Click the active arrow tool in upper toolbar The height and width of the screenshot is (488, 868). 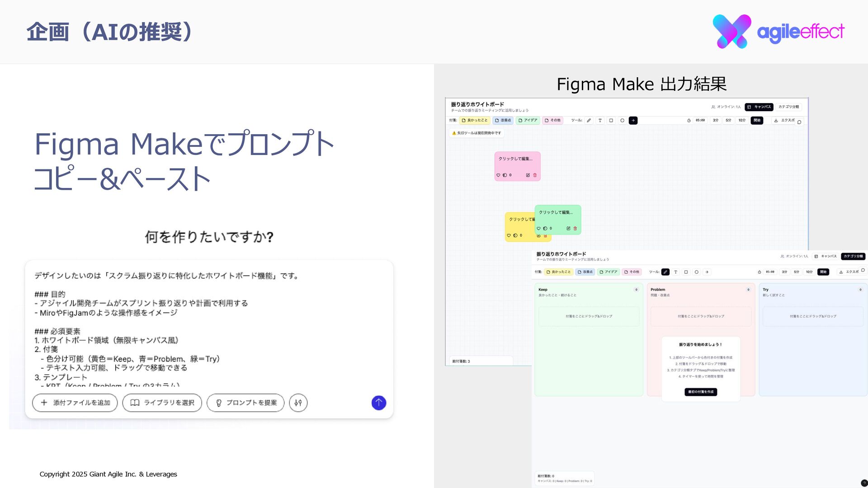pyautogui.click(x=633, y=121)
